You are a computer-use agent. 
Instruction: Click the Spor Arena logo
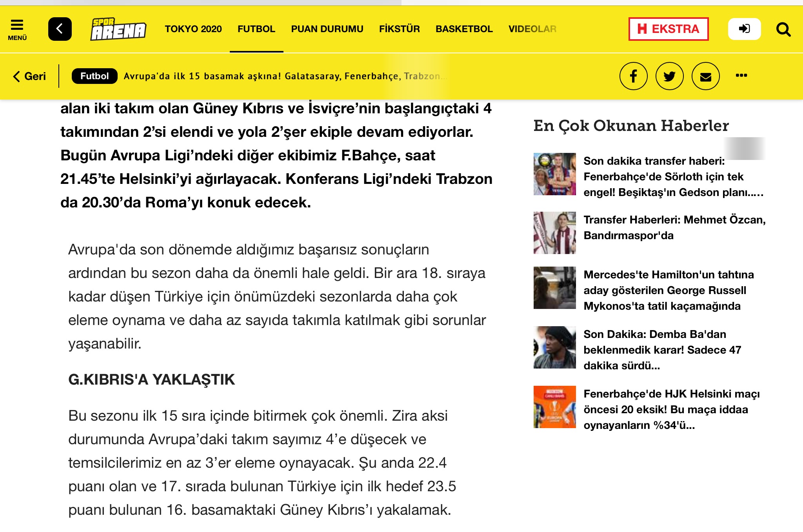(118, 29)
